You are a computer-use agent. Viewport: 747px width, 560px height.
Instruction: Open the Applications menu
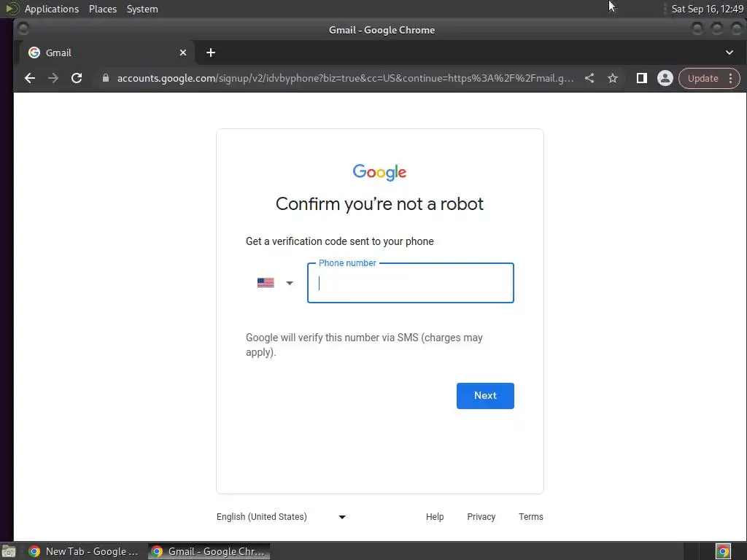[x=52, y=9]
